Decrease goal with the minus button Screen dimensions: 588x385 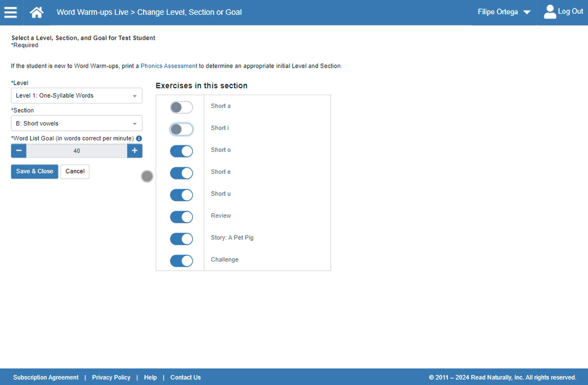[19, 151]
